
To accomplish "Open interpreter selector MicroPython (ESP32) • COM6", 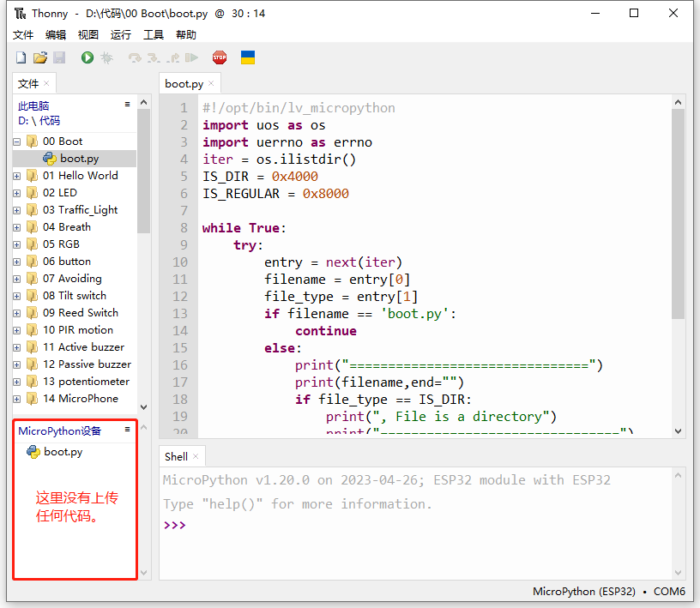I will click(608, 591).
